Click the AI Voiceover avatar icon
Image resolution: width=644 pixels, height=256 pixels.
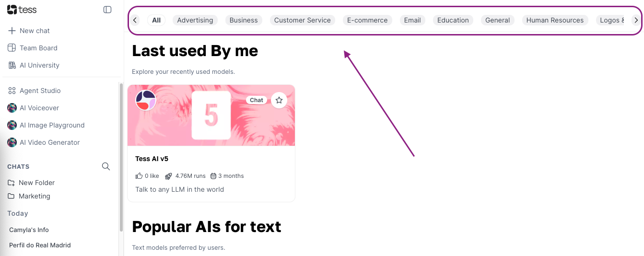point(12,108)
